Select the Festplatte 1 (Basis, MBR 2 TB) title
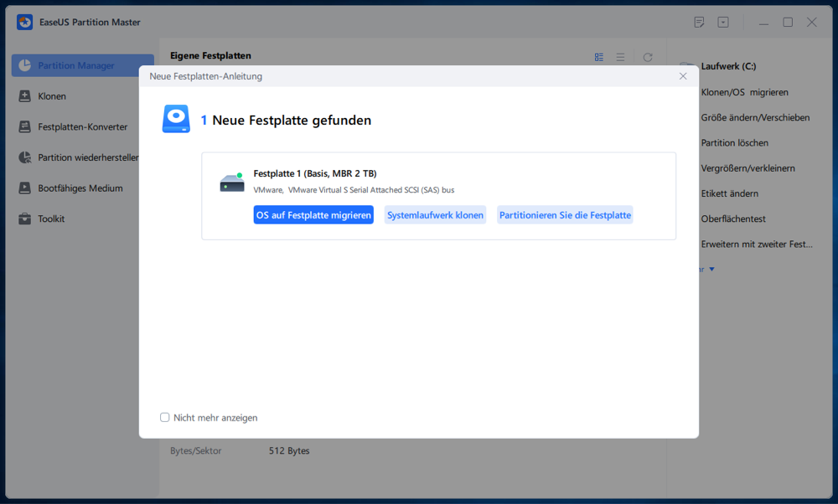Image resolution: width=838 pixels, height=504 pixels. (315, 173)
